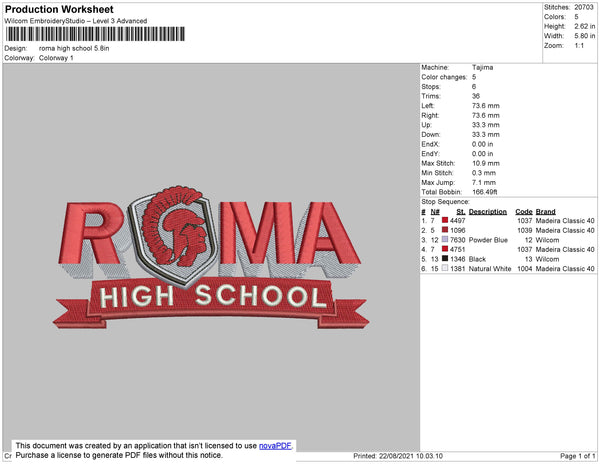Click the 'Right:' label

click(x=430, y=116)
